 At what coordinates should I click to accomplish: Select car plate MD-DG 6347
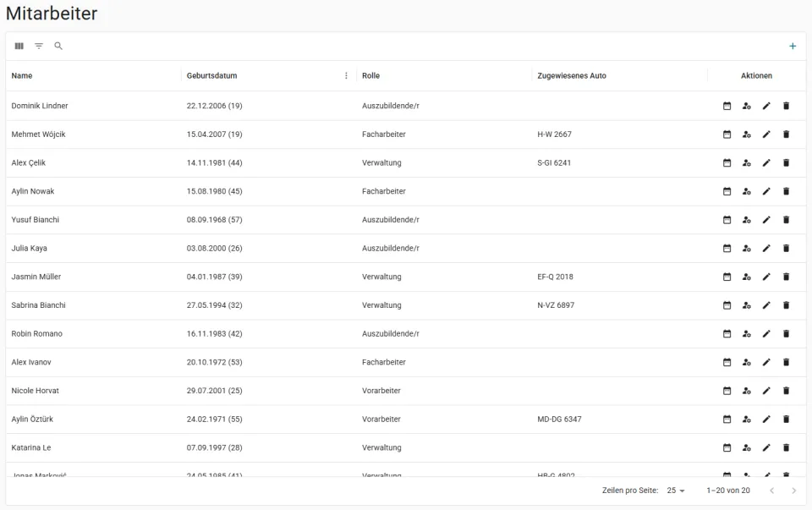(559, 419)
